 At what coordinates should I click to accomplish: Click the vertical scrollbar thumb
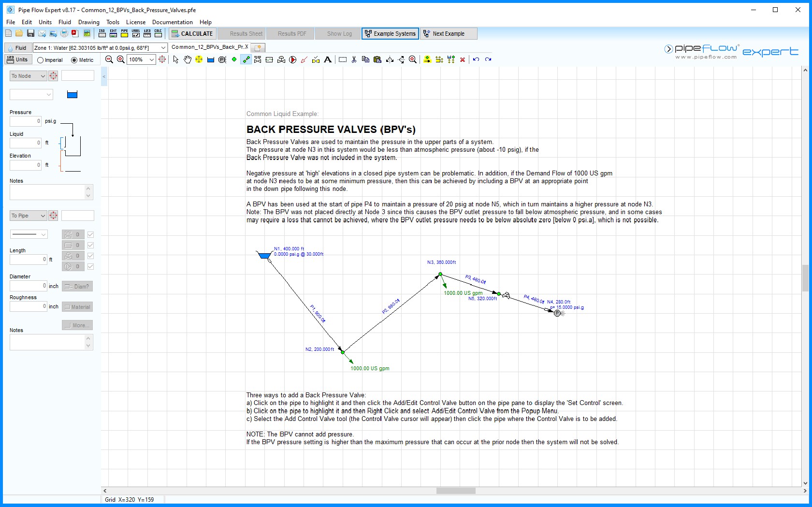click(x=805, y=278)
